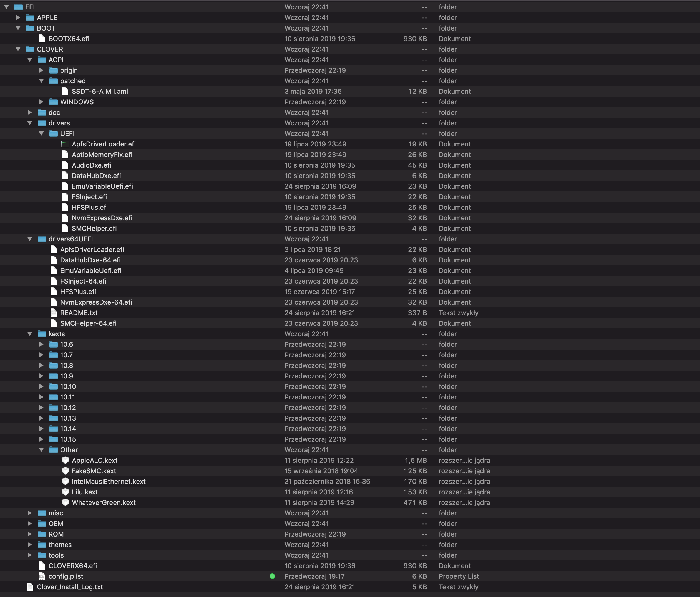Image resolution: width=700 pixels, height=597 pixels.
Task: Click the date 31 października 2018 16:36
Action: point(327,481)
